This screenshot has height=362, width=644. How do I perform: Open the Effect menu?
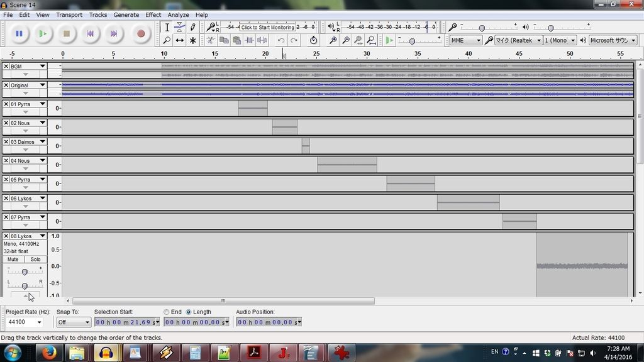153,14
